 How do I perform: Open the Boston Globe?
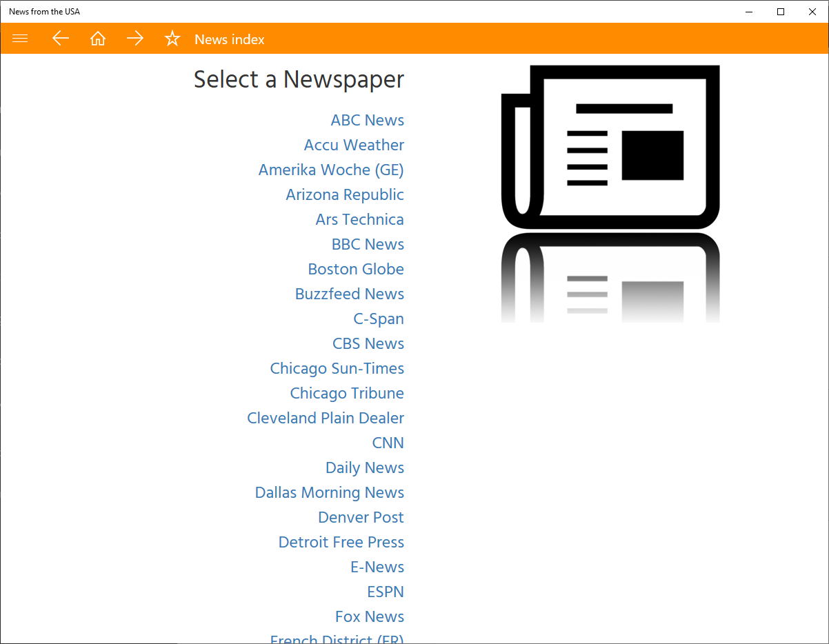pyautogui.click(x=356, y=269)
